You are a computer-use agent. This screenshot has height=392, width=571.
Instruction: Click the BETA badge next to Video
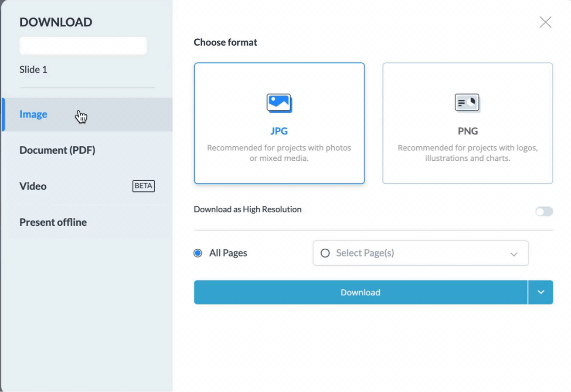pyautogui.click(x=143, y=186)
